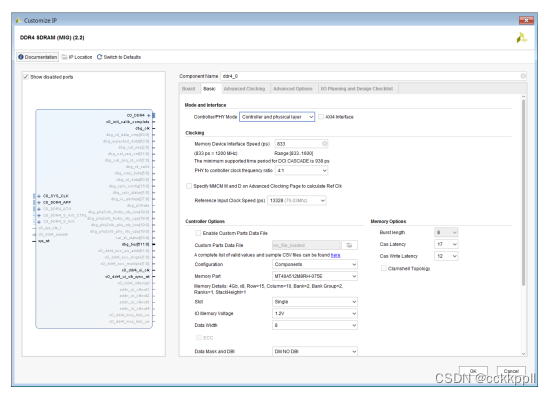
Task: Click clear icon in Memory Device Interface Speed field
Action: point(325,143)
